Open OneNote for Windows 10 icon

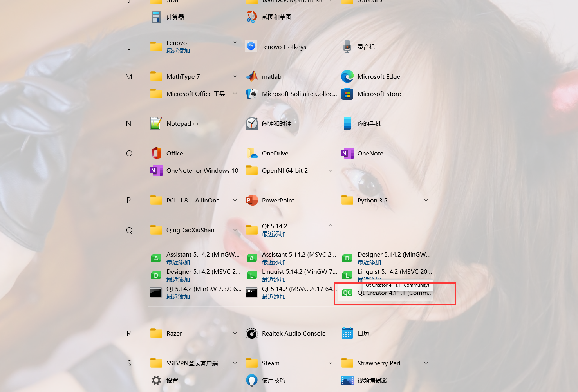point(156,170)
